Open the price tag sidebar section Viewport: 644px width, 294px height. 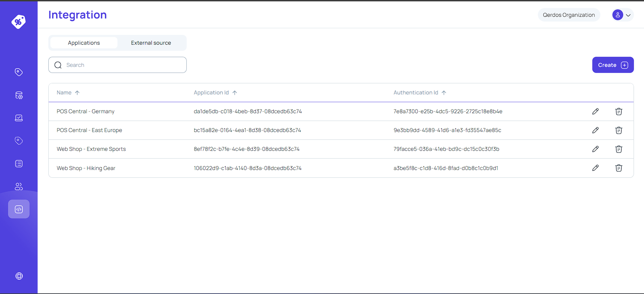19,72
